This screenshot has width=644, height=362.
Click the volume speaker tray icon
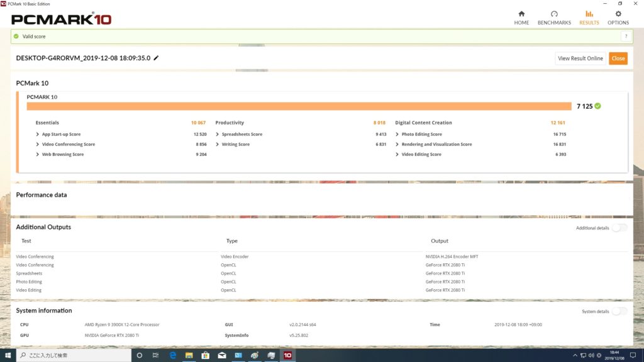[x=591, y=356]
